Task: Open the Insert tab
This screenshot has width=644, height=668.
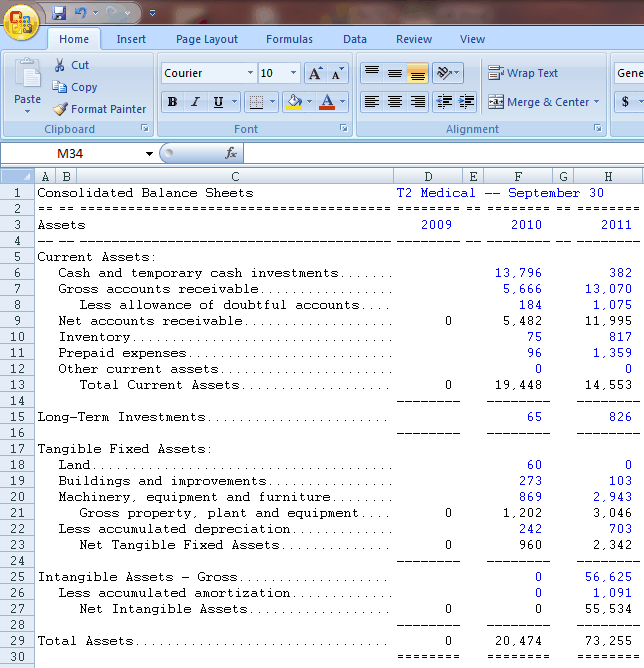Action: pyautogui.click(x=131, y=39)
